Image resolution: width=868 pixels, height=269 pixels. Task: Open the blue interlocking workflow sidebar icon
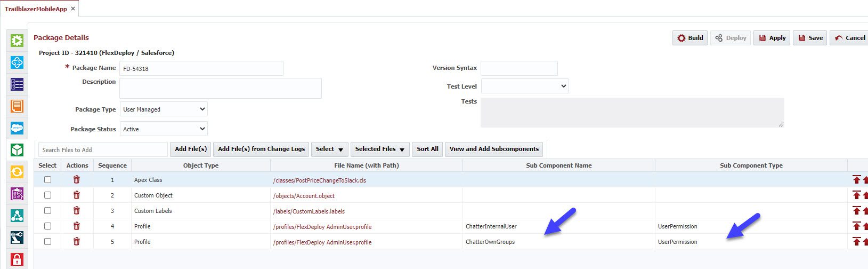coord(17,62)
